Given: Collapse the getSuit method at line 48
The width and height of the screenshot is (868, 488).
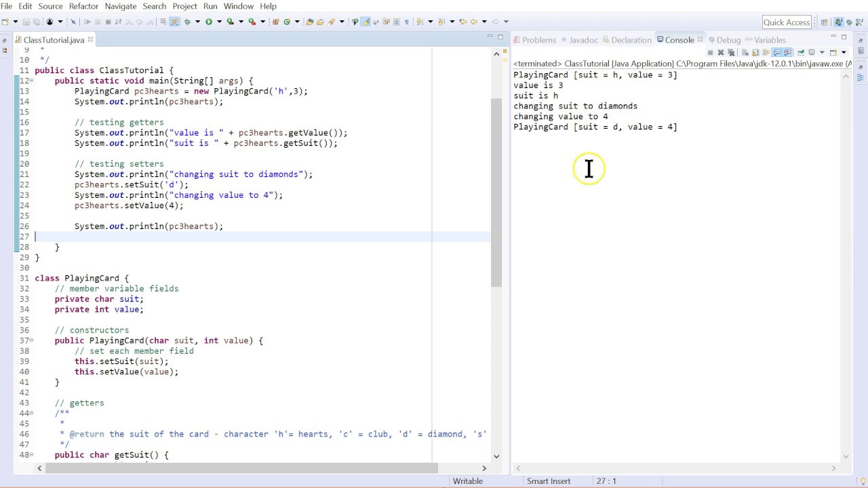Looking at the screenshot, I should (31, 455).
